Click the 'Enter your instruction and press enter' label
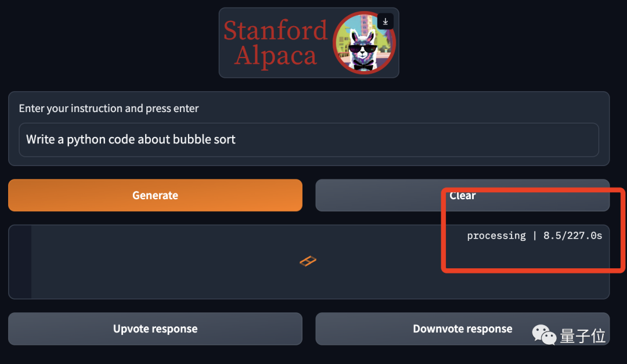The height and width of the screenshot is (364, 627). [x=109, y=109]
